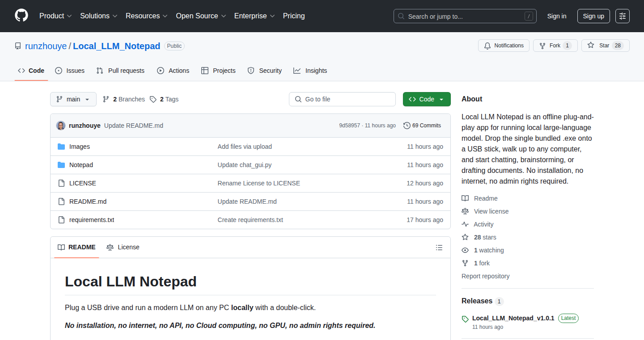Click the LICENSE file icon
The width and height of the screenshot is (644, 340).
pos(61,183)
